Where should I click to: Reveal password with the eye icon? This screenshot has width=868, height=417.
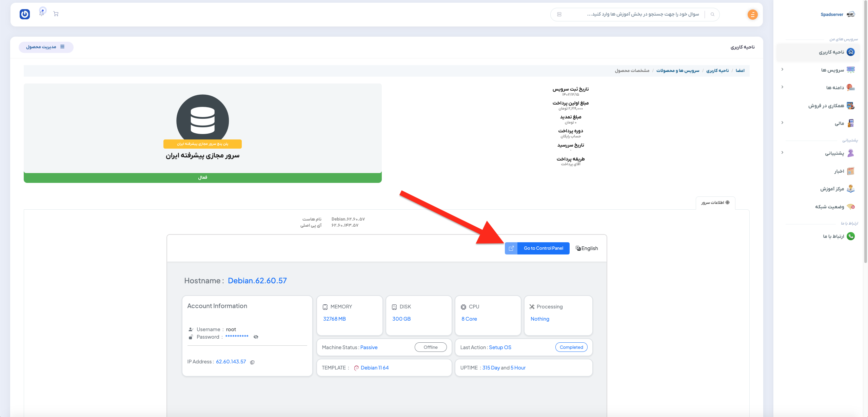click(x=256, y=337)
